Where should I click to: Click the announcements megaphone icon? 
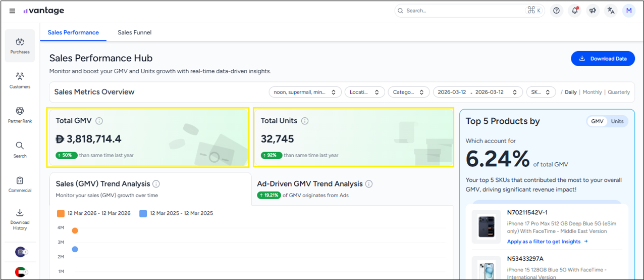(x=593, y=11)
